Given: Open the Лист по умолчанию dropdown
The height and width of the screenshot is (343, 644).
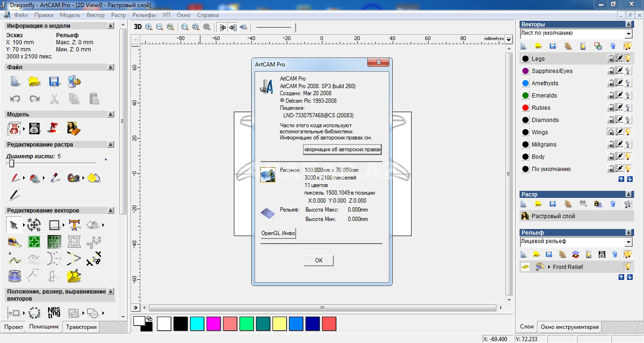Looking at the screenshot, I should click(x=628, y=34).
